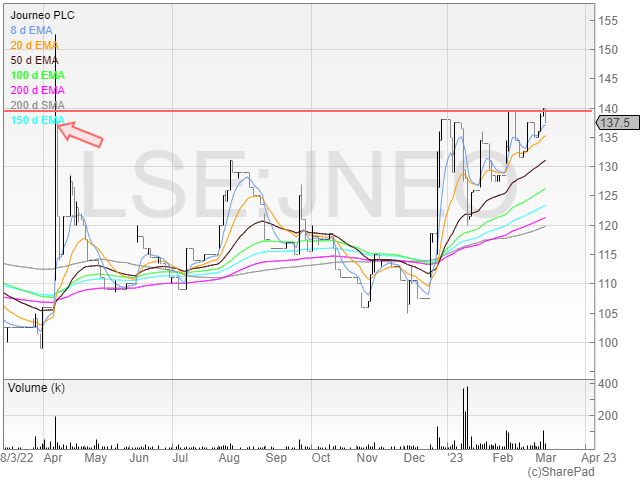Screen dimensions: 640x480
Task: Click the Apr 23 end date label
Action: [x=599, y=458]
